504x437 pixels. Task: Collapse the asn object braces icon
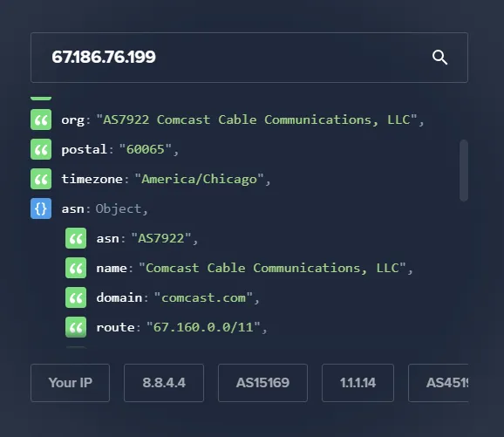click(41, 208)
